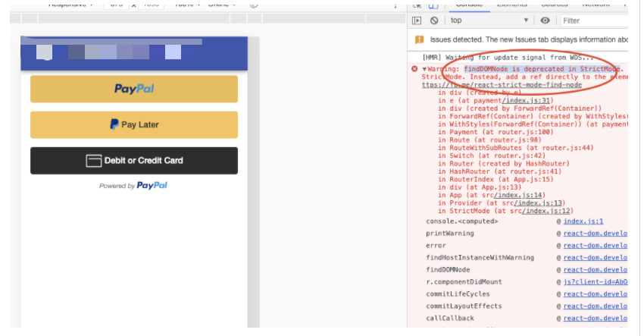Open react-dom link in callCallback row
Screen dimensions: 644x336
click(596, 319)
